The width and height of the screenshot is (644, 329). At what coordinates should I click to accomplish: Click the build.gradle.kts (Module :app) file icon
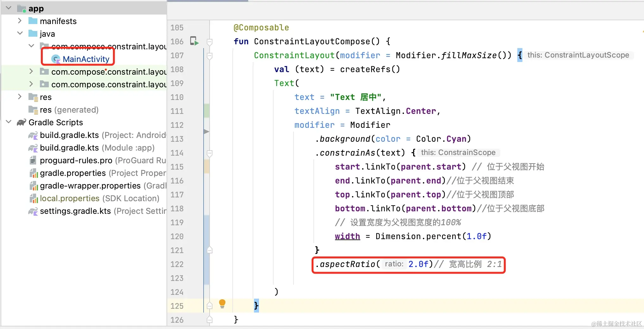(33, 148)
